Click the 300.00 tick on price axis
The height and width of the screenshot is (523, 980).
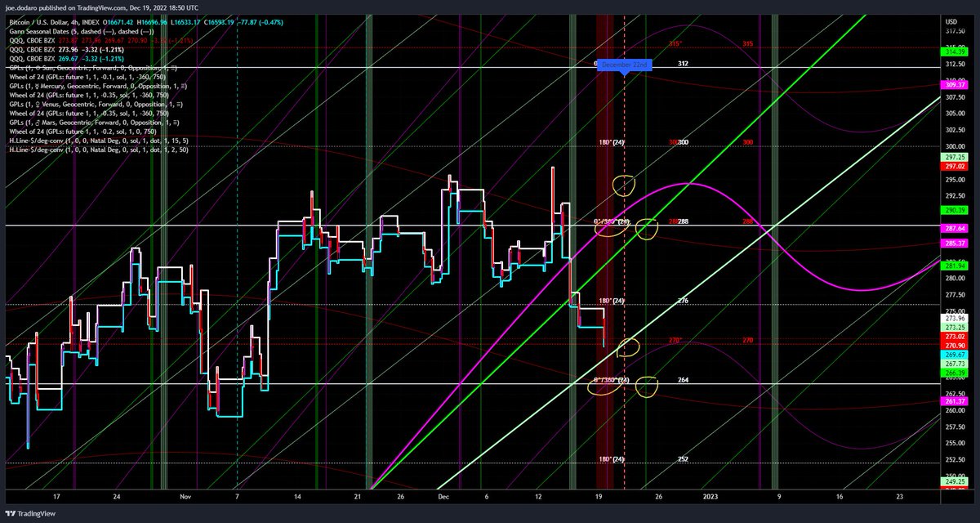pyautogui.click(x=955, y=145)
